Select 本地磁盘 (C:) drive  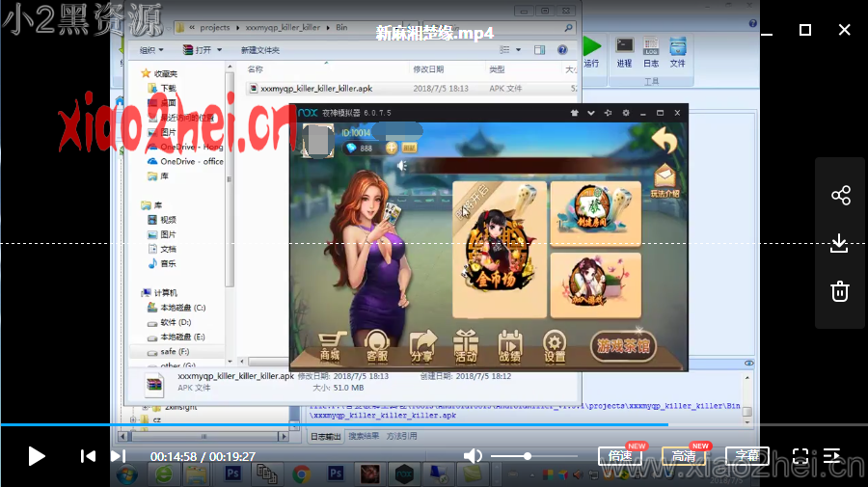pyautogui.click(x=176, y=308)
